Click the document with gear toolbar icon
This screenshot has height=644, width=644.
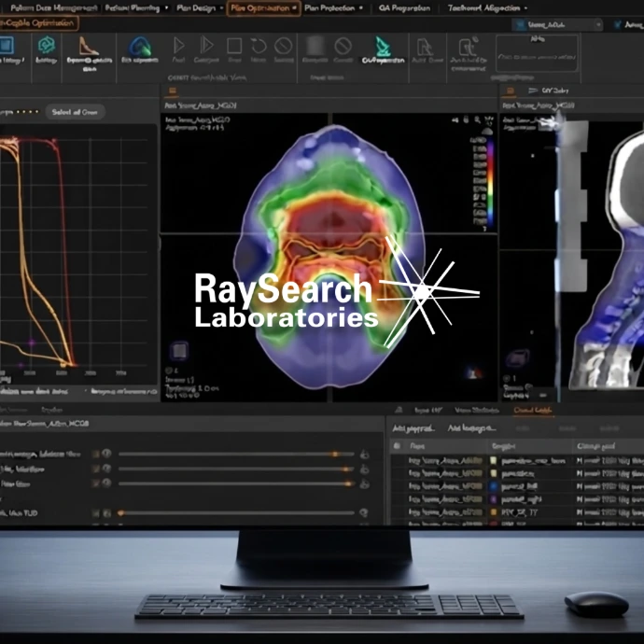click(x=468, y=46)
